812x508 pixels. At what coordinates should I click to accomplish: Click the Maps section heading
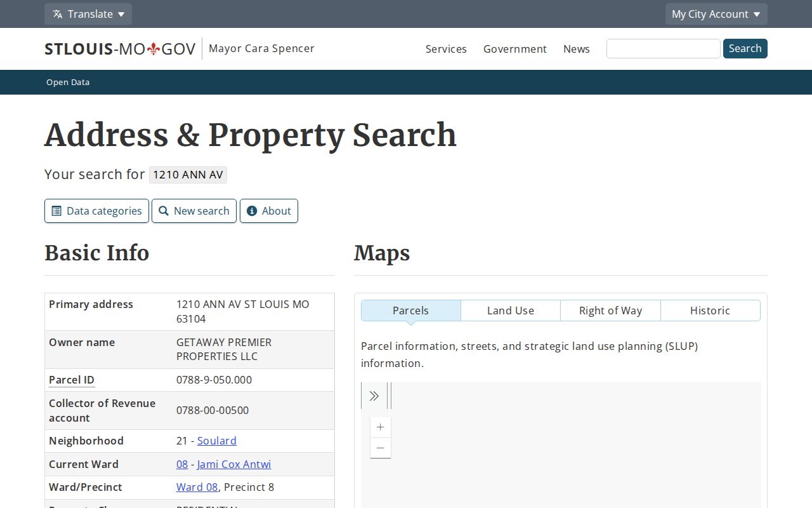382,253
